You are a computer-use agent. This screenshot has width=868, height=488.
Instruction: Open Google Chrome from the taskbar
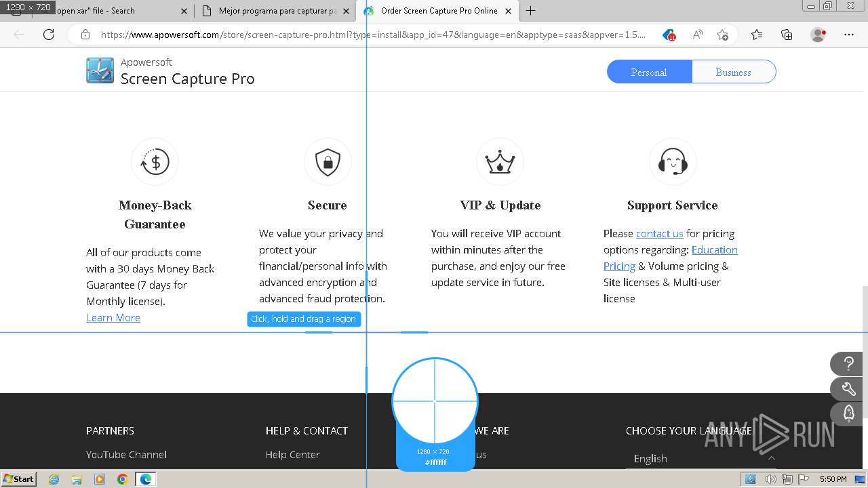click(x=122, y=479)
